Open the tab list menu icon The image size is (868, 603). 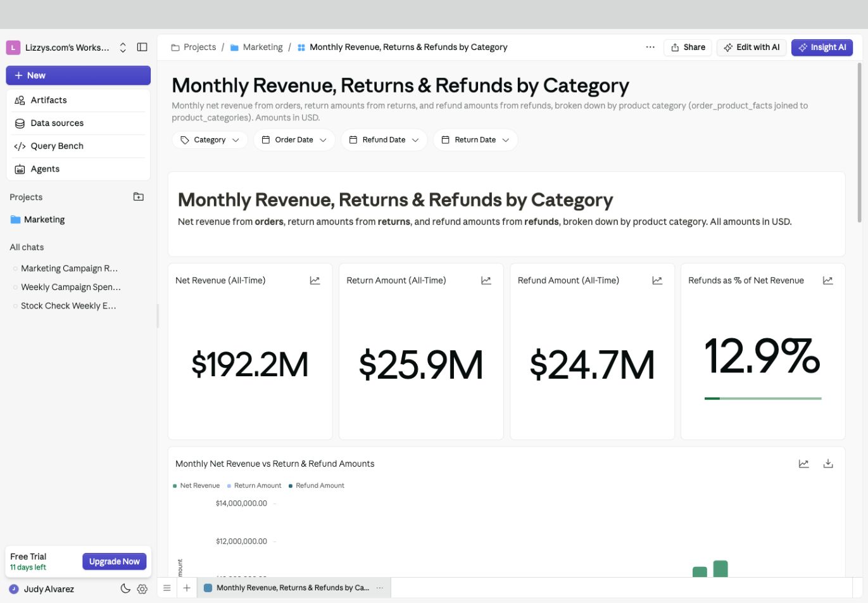point(167,588)
